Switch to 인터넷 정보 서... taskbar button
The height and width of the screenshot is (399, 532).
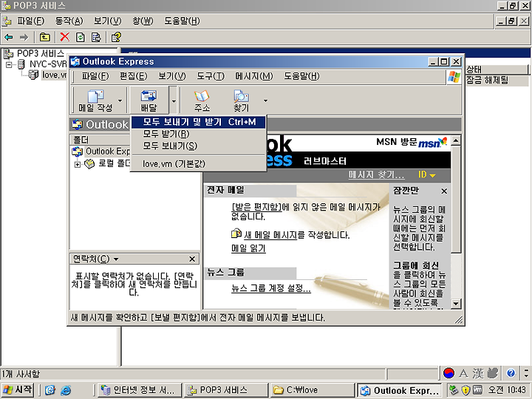(x=138, y=390)
